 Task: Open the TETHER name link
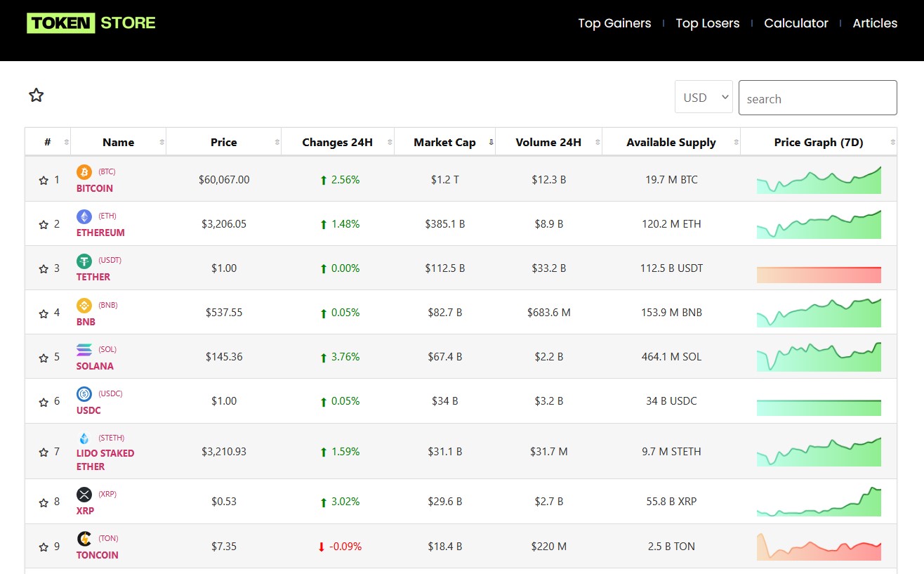click(93, 277)
